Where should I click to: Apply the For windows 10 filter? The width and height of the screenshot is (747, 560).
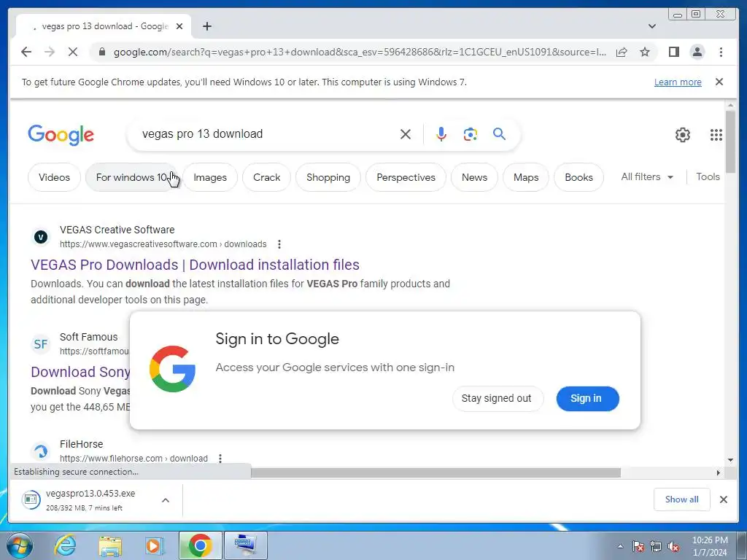(131, 177)
